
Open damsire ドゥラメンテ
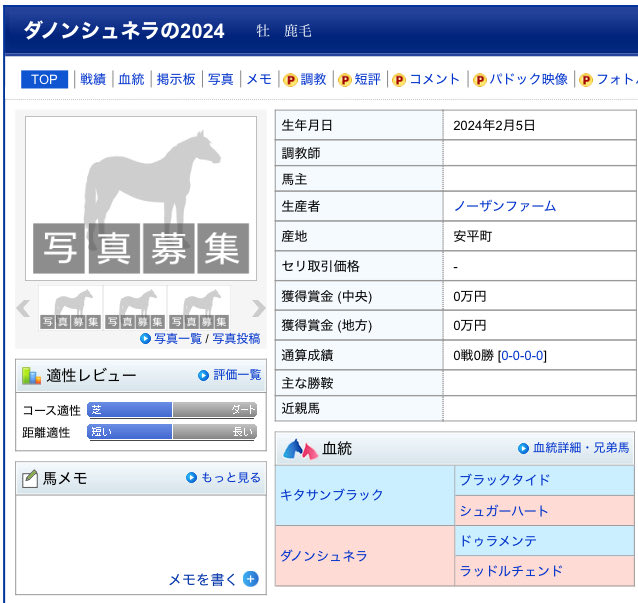pyautogui.click(x=498, y=541)
